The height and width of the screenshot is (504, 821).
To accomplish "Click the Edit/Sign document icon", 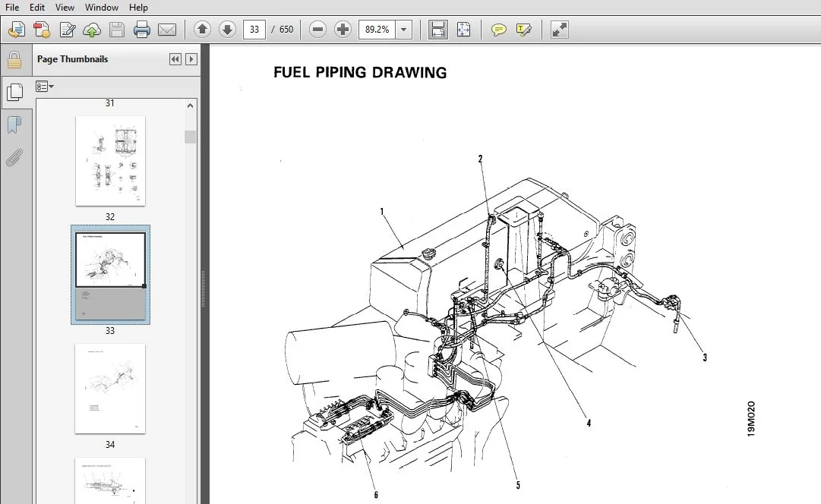I will 67,30.
